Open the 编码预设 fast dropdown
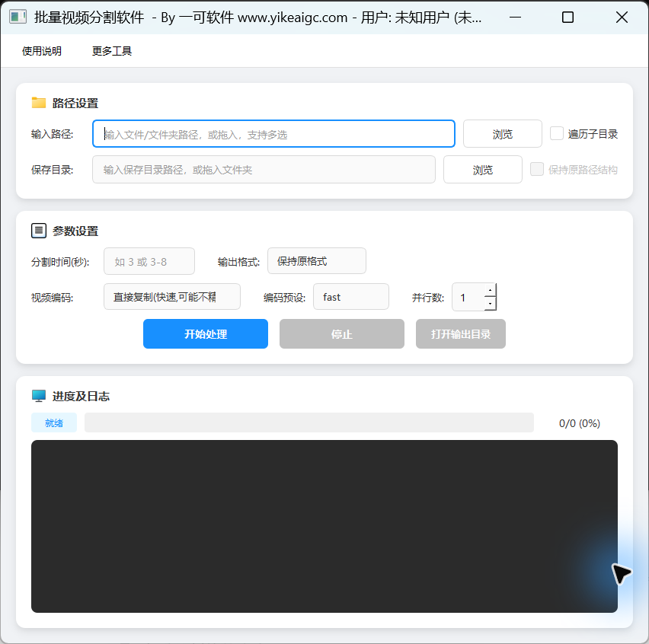Screen dimensions: 649x644 (x=351, y=297)
